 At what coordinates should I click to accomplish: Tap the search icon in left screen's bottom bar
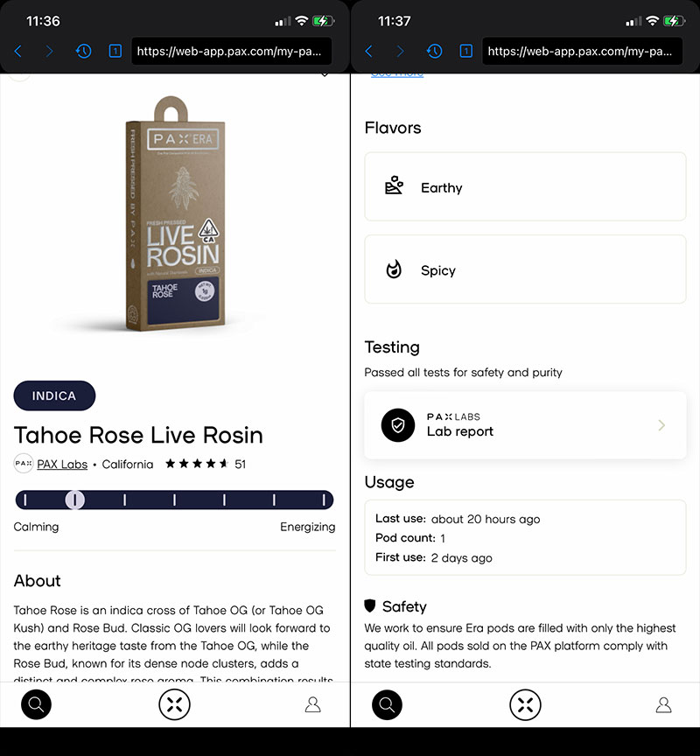36,704
